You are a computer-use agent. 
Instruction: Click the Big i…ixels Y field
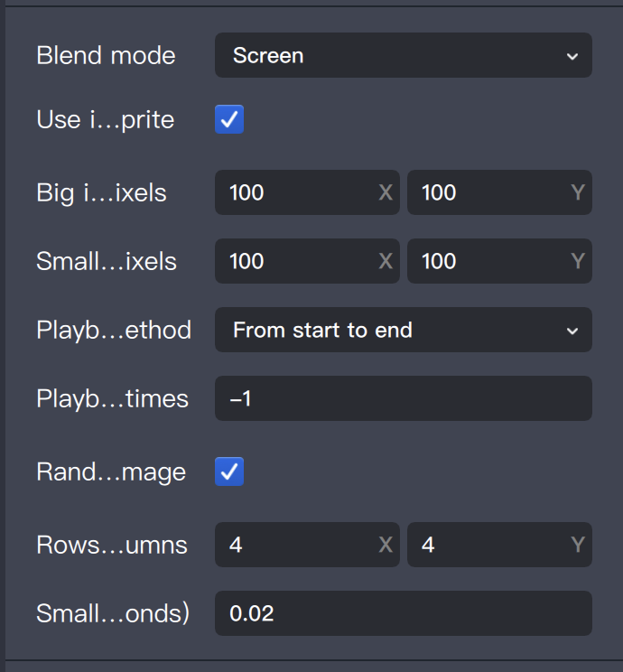coord(490,192)
